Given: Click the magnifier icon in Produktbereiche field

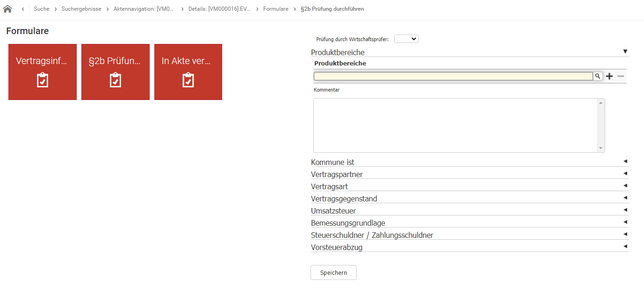Looking at the screenshot, I should click(597, 76).
